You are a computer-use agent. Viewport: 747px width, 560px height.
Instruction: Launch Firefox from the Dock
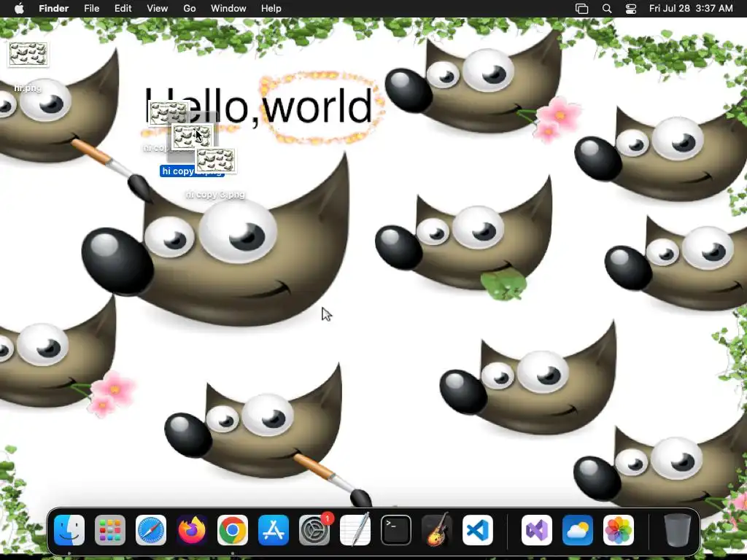pyautogui.click(x=192, y=530)
